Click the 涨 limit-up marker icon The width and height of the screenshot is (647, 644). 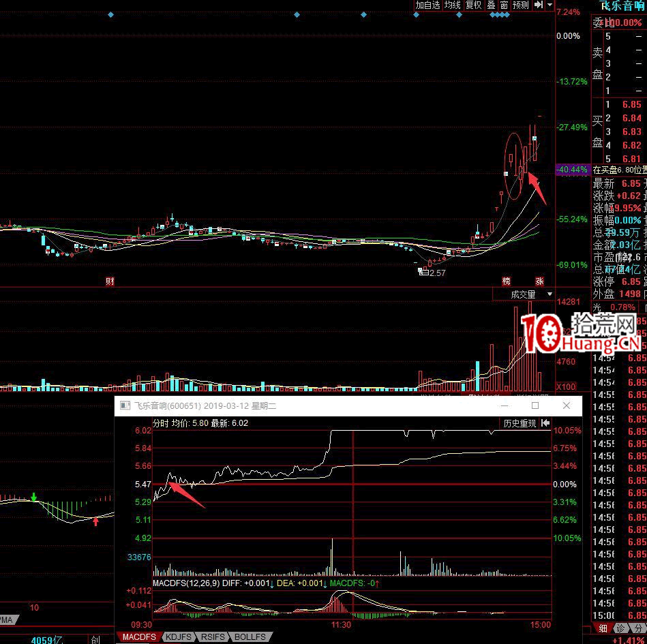539,281
